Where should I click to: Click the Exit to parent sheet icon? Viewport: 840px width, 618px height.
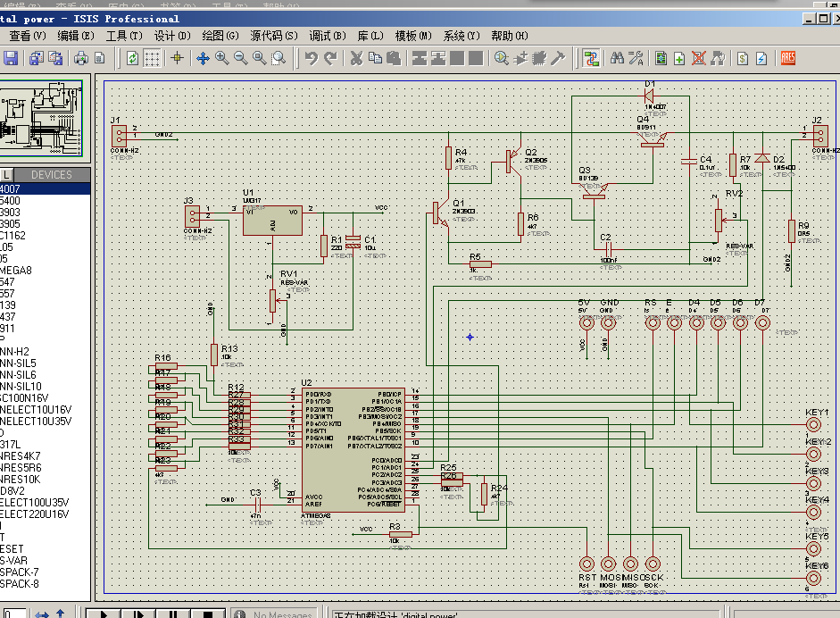coord(718,58)
